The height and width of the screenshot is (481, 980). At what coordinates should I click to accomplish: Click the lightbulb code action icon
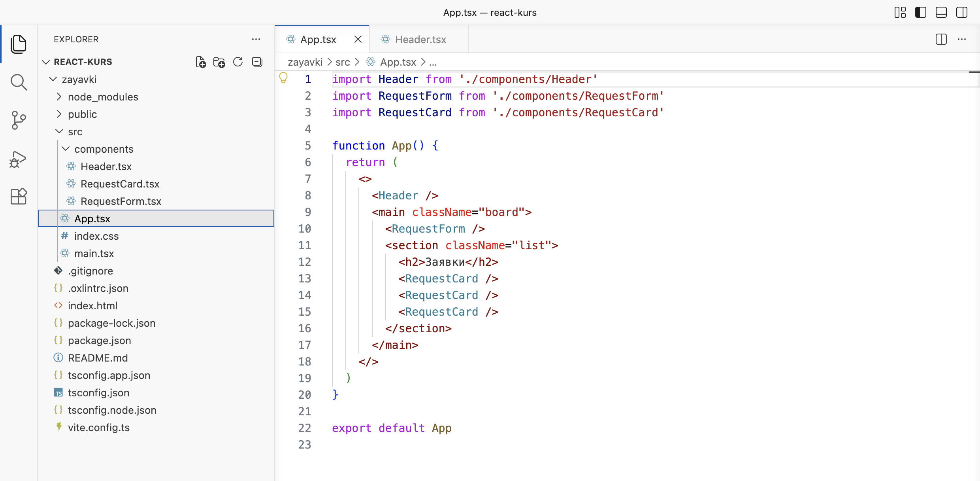(x=283, y=78)
